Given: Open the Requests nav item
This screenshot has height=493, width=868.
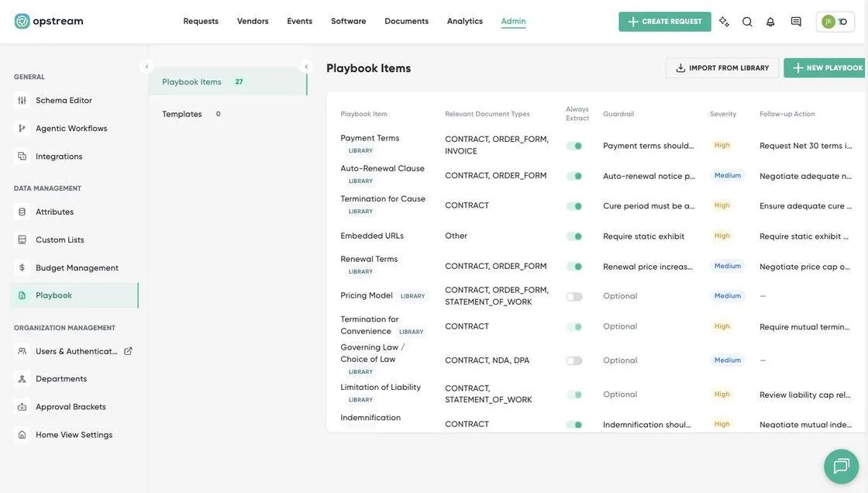Looking at the screenshot, I should click(x=201, y=21).
